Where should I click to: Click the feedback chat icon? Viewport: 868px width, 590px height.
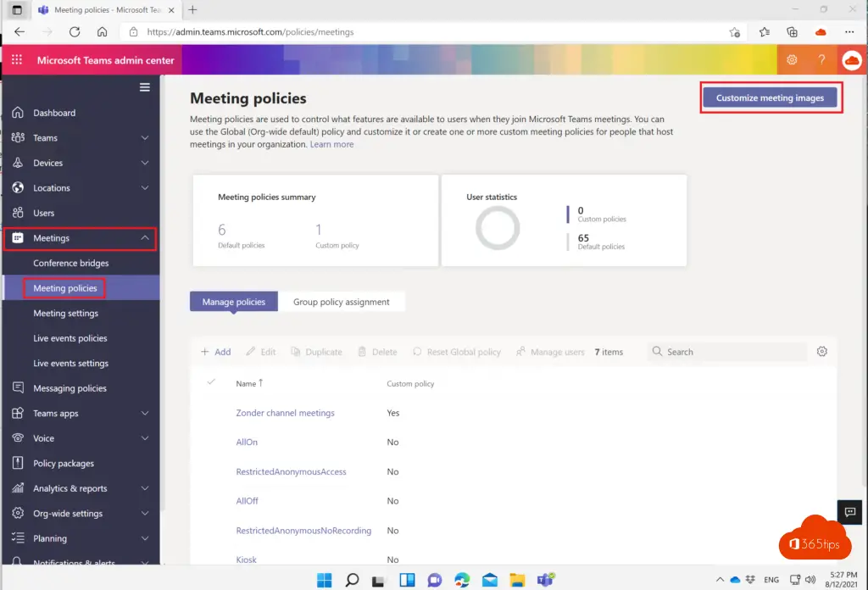(849, 511)
